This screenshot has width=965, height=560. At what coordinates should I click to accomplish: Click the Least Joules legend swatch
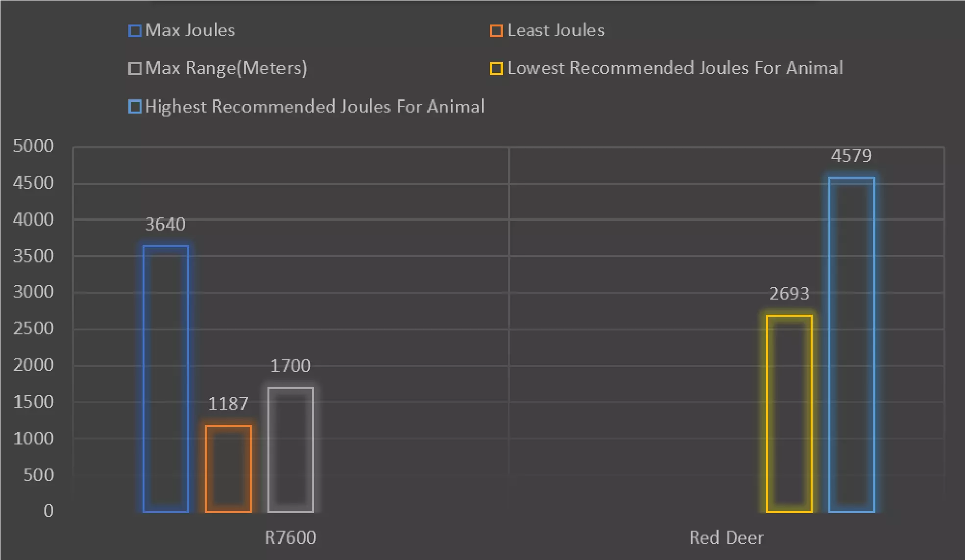pos(496,31)
